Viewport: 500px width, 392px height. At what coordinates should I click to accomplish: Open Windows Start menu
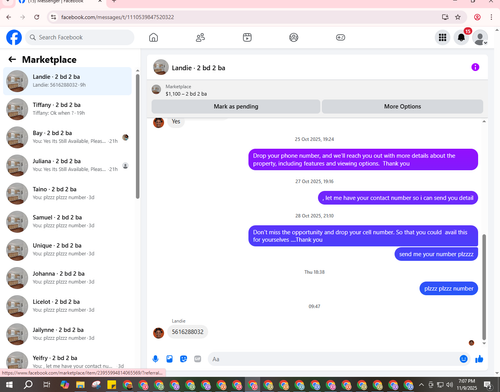[9, 385]
